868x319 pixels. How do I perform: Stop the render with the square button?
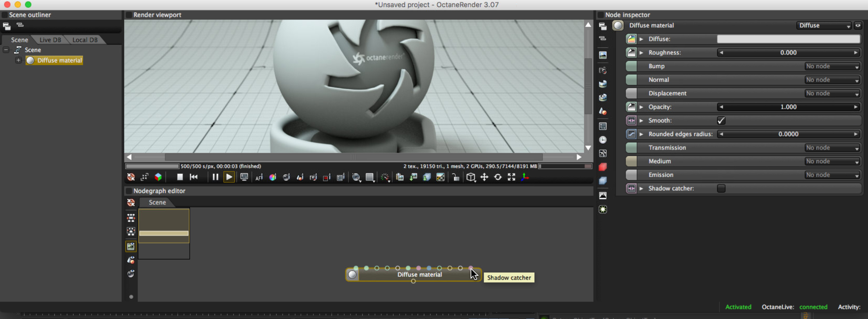180,177
